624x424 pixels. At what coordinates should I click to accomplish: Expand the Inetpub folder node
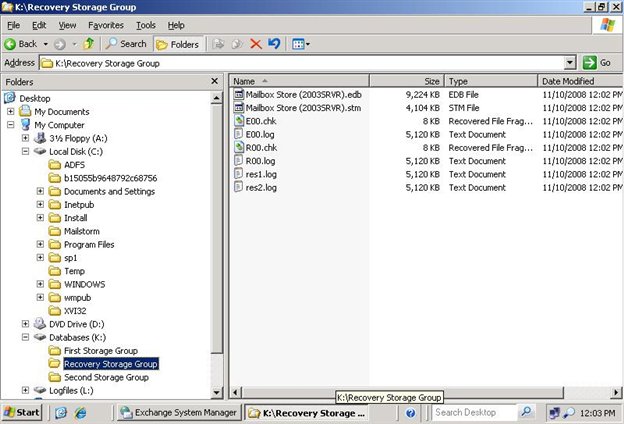(41, 204)
